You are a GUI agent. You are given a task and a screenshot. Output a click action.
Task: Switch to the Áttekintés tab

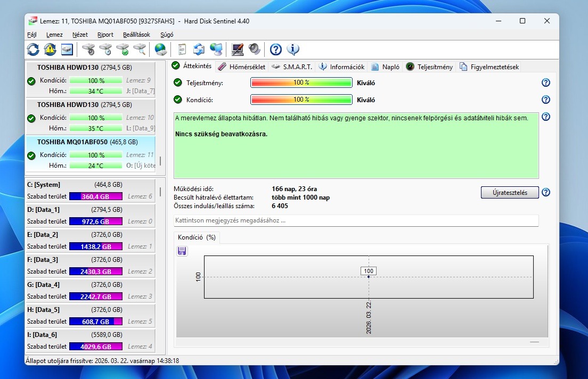tap(192, 66)
